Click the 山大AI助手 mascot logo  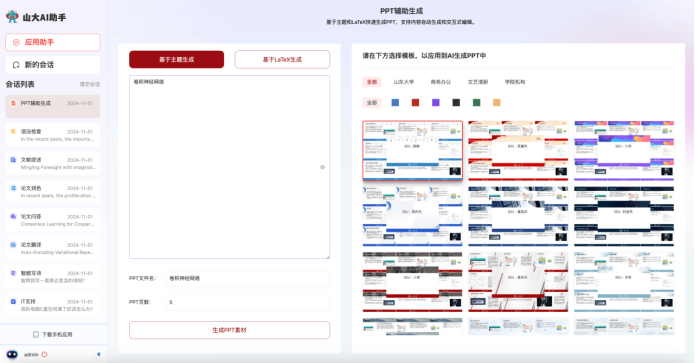[x=12, y=17]
